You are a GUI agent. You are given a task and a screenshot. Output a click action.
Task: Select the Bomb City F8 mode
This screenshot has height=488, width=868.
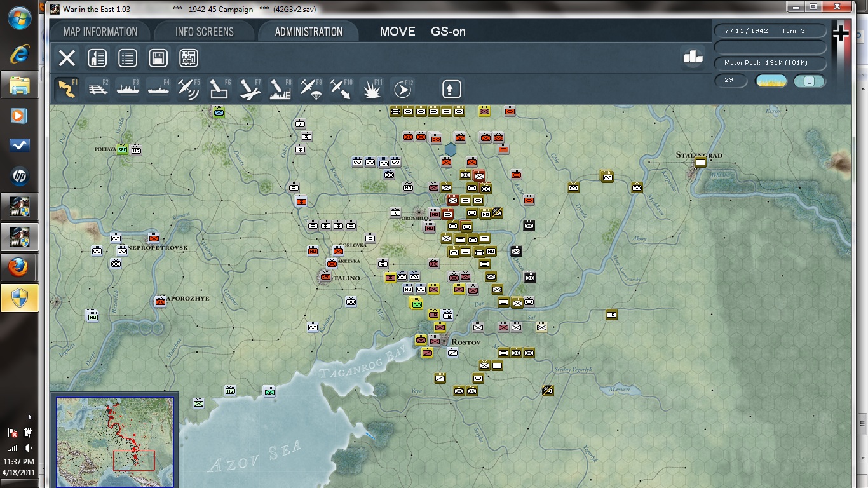281,88
